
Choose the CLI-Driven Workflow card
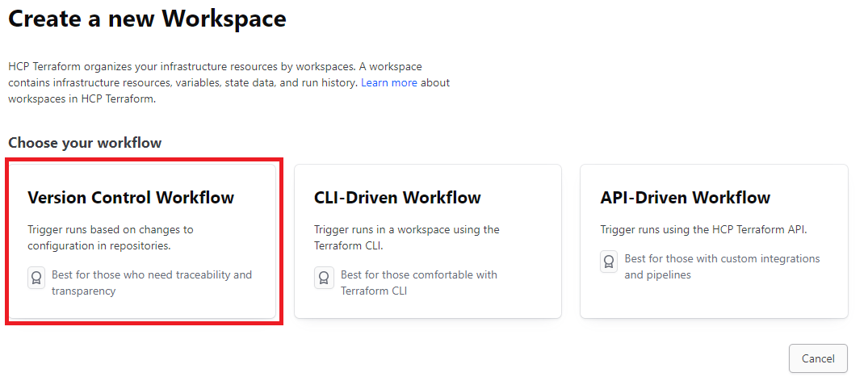(x=428, y=241)
